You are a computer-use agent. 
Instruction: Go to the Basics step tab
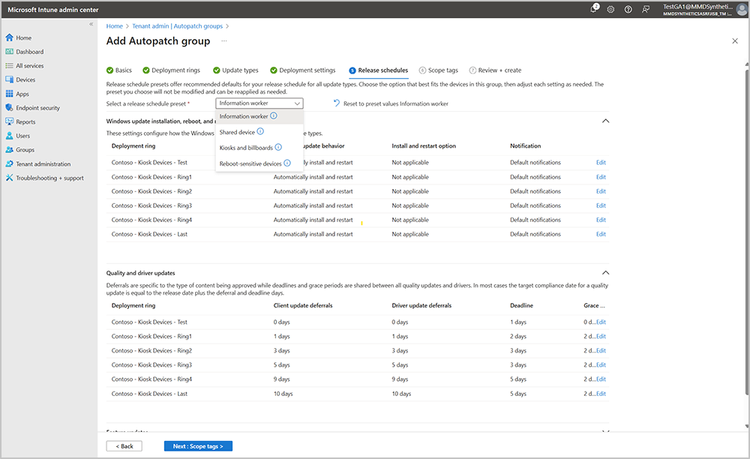tap(119, 70)
